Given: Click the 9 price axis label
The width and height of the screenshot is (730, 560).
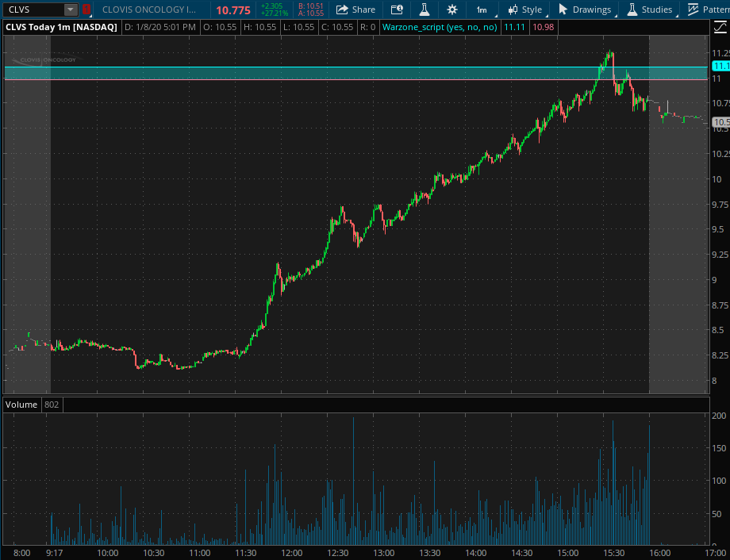Looking at the screenshot, I should click(714, 280).
